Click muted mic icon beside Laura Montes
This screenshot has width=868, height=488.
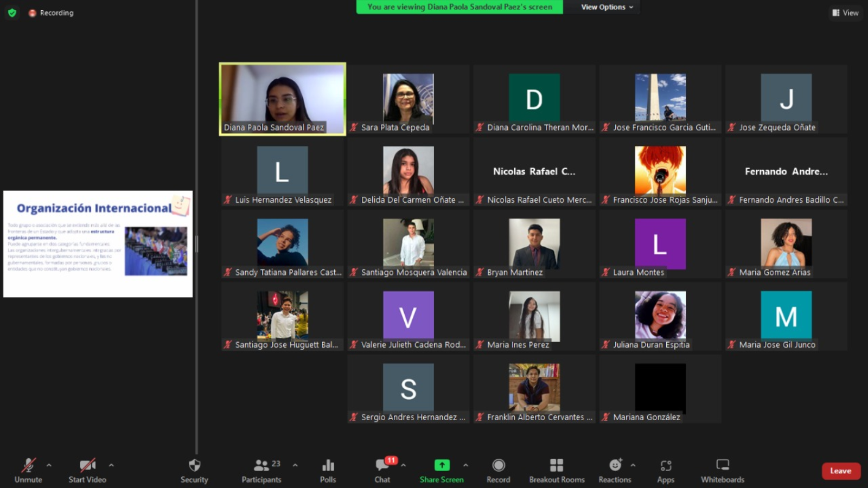point(605,272)
